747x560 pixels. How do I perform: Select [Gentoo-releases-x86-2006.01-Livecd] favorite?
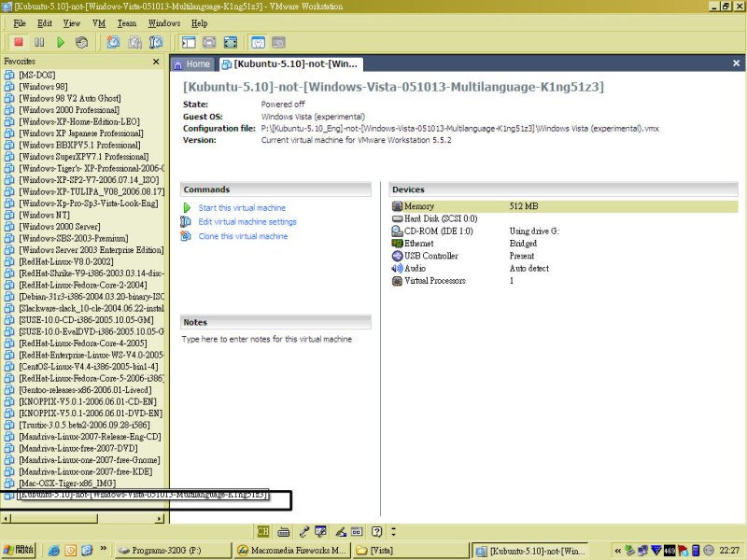point(85,390)
